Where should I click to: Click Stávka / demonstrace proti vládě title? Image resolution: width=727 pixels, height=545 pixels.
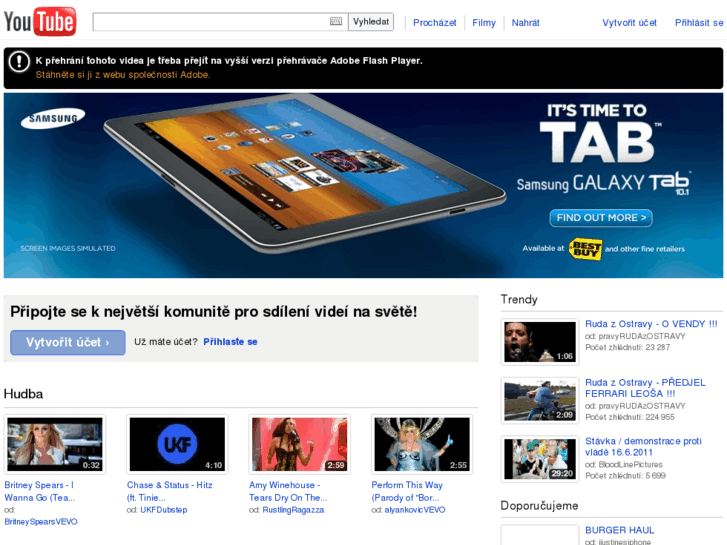(643, 446)
